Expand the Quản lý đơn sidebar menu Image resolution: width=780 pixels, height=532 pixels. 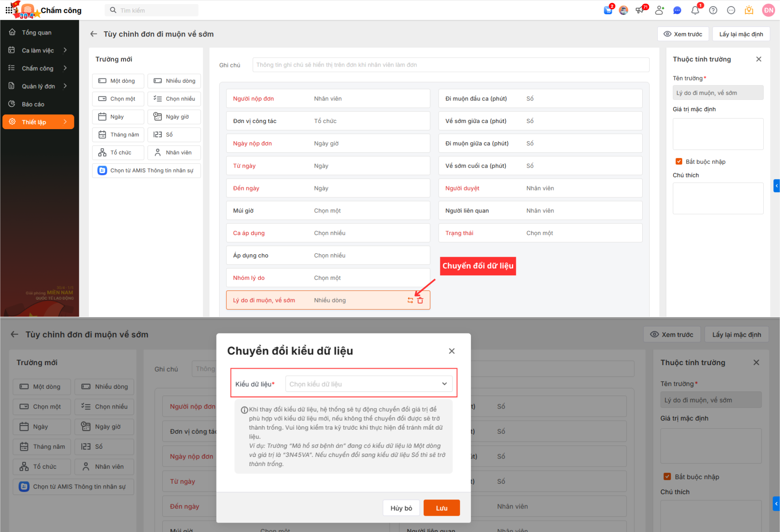pyautogui.click(x=39, y=86)
